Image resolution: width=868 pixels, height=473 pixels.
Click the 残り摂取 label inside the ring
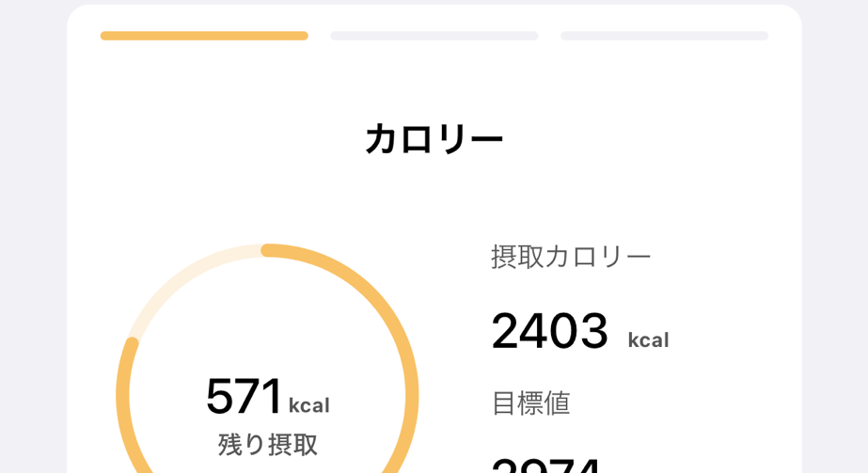tap(268, 444)
